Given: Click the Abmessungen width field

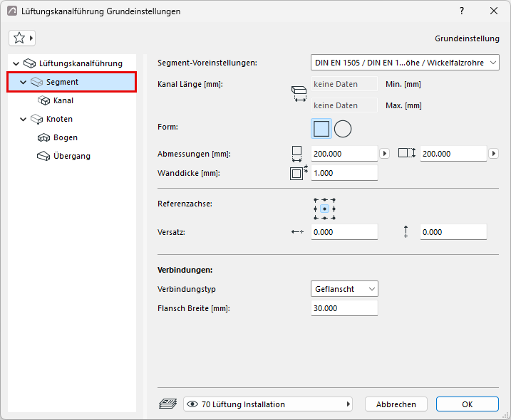Looking at the screenshot, I should [x=344, y=154].
